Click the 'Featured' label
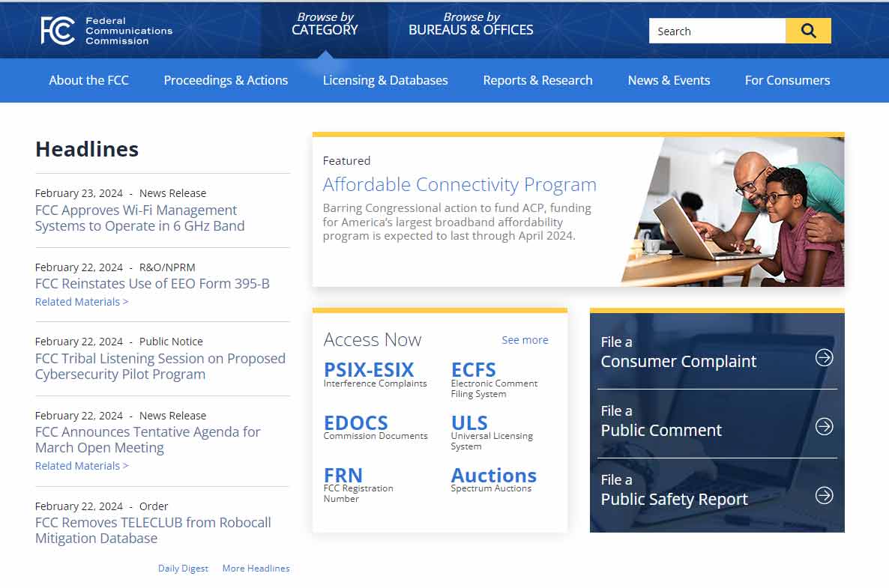889x588 pixels. point(346,161)
